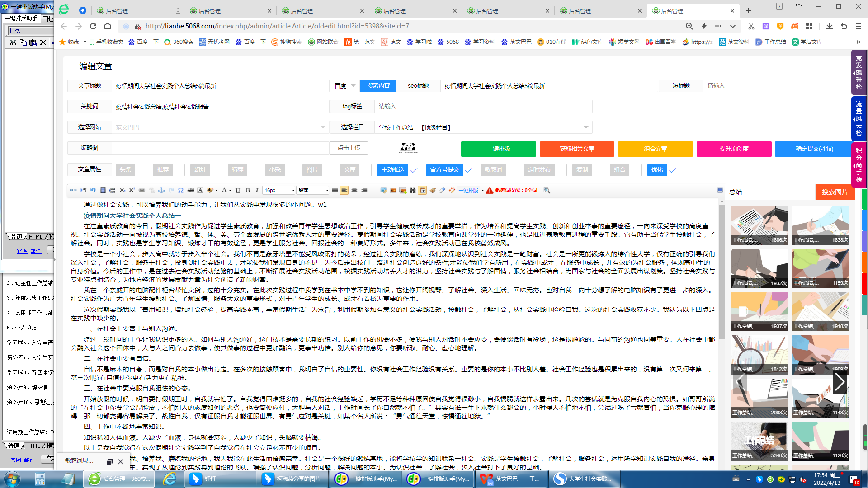This screenshot has height=488, width=868.
Task: Click the insert hyperlink icon
Action: pyautogui.click(x=142, y=190)
